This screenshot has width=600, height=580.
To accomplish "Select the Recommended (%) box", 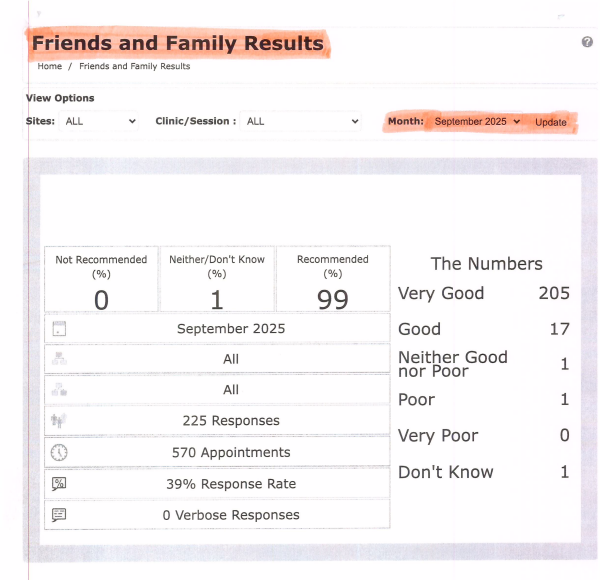I will [x=333, y=279].
